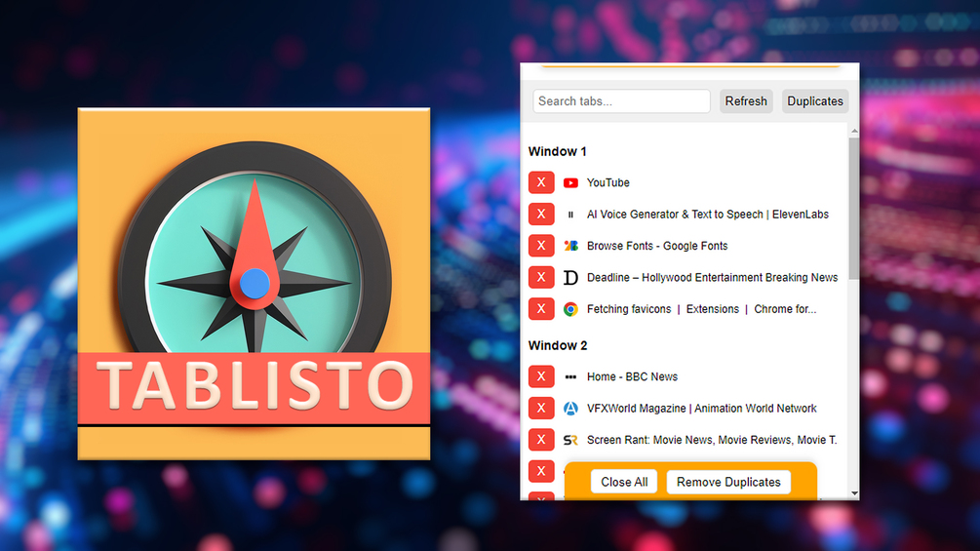Click the scrollbar down arrow
The image size is (980, 551).
pos(854,493)
